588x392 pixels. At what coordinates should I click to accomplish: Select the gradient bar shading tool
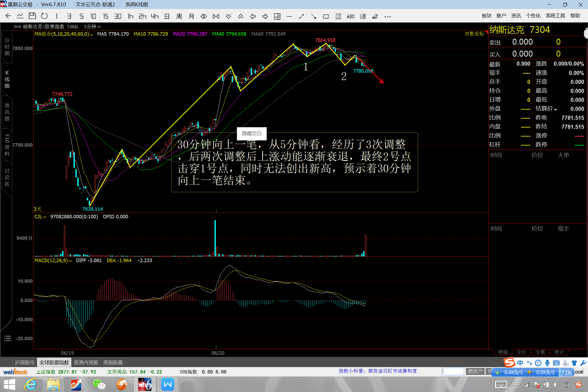point(363,16)
